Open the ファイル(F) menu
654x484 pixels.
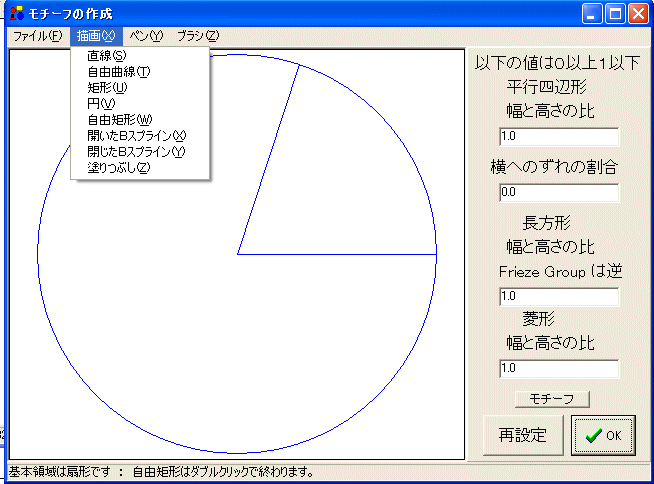[x=38, y=36]
